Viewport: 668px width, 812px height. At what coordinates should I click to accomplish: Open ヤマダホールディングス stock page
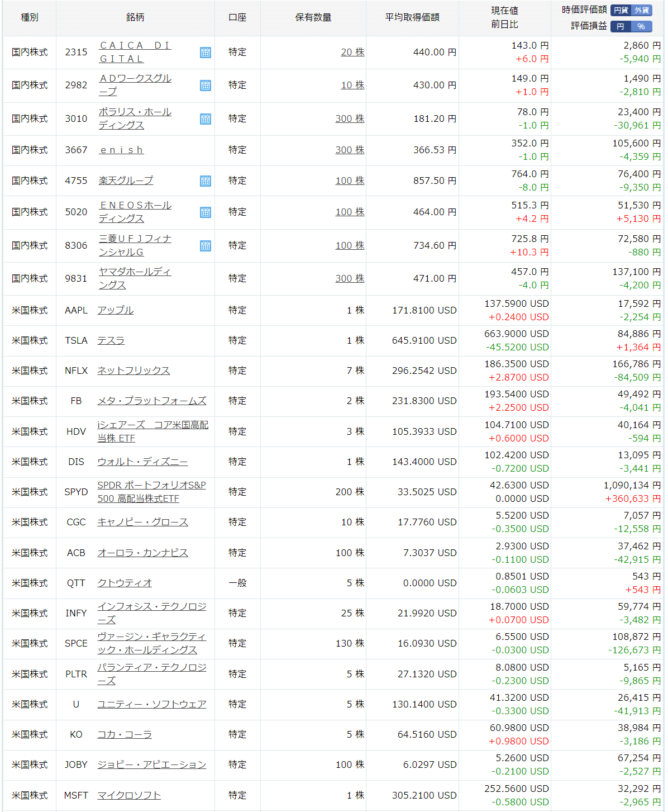pyautogui.click(x=135, y=278)
